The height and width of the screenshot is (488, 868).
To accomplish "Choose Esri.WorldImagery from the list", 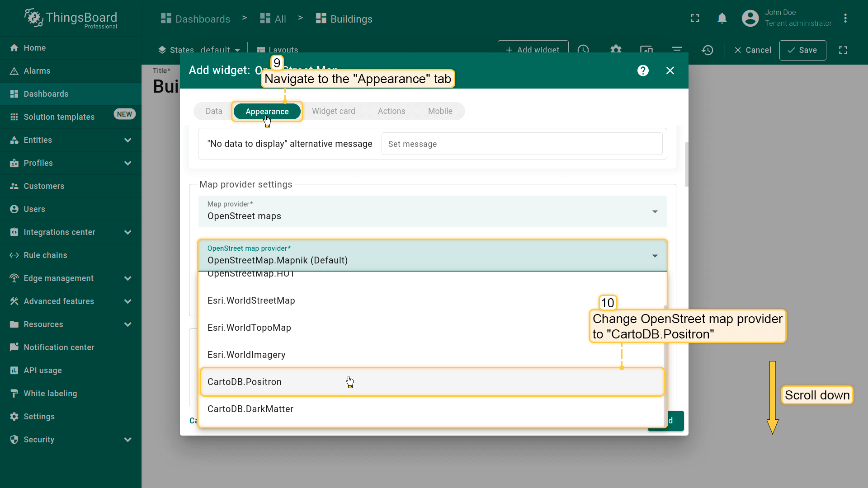I will coord(246,355).
